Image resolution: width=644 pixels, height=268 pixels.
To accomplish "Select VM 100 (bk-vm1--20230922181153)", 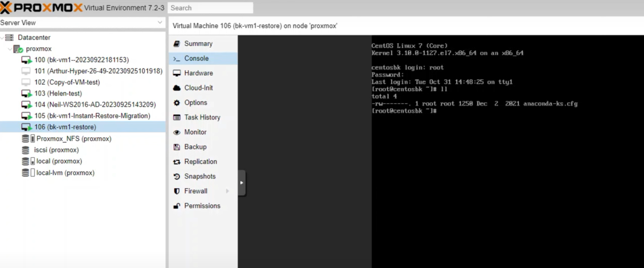I will [x=82, y=60].
